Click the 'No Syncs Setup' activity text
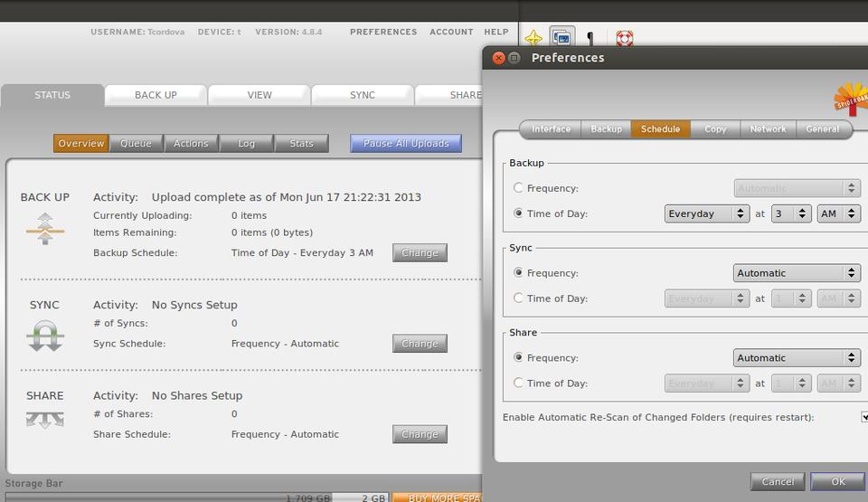Screen dimensions: 868x502 194,305
